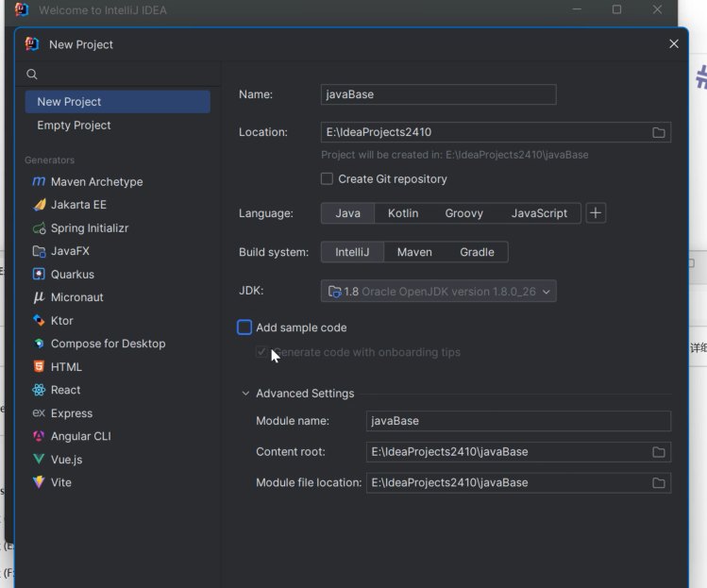Click the Maven Archetype generator icon
Image resolution: width=707 pixels, height=588 pixels.
click(39, 182)
